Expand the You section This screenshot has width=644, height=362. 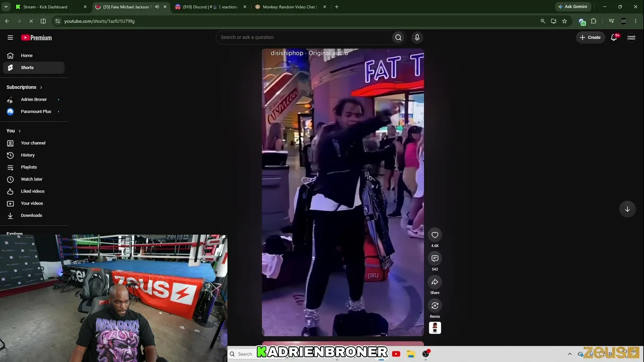tap(14, 131)
